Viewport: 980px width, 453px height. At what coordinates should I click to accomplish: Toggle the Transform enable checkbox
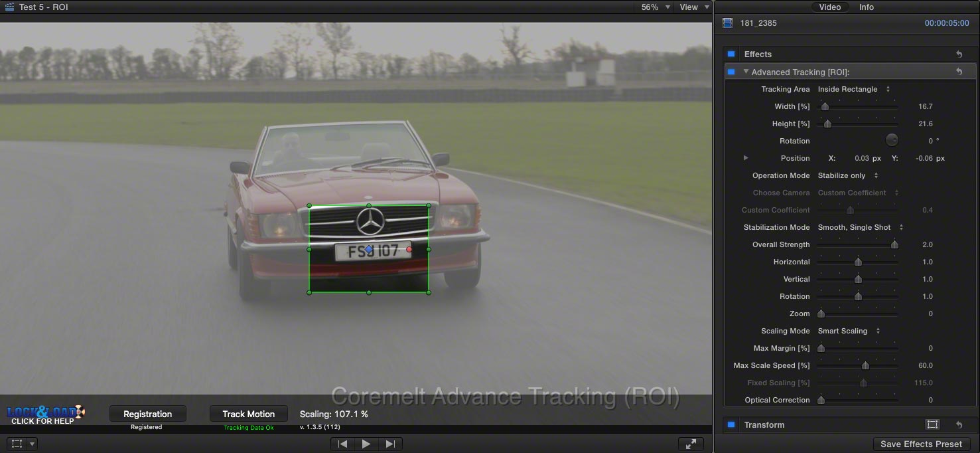[731, 425]
